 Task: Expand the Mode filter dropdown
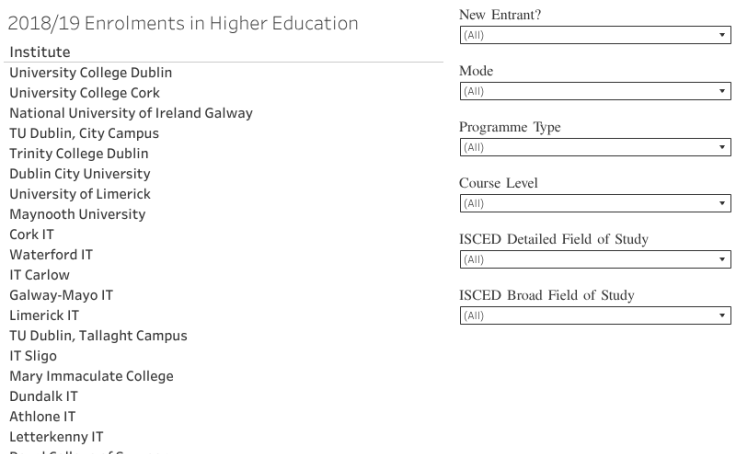[x=594, y=91]
